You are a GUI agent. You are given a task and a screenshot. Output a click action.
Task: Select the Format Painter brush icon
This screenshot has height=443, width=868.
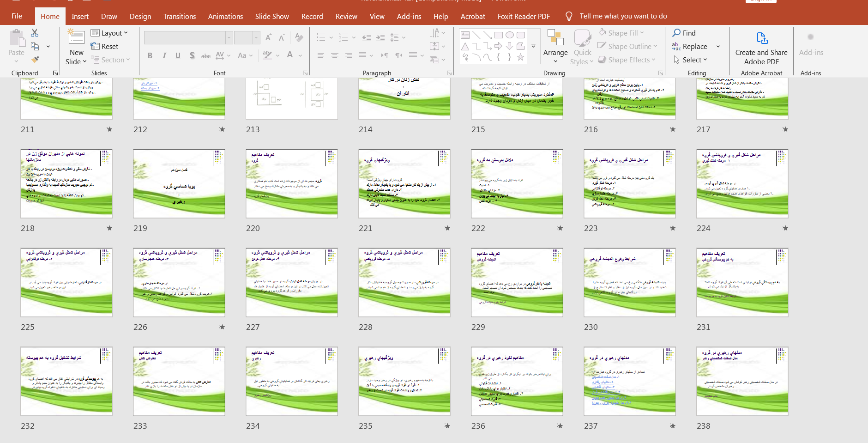[x=35, y=60]
